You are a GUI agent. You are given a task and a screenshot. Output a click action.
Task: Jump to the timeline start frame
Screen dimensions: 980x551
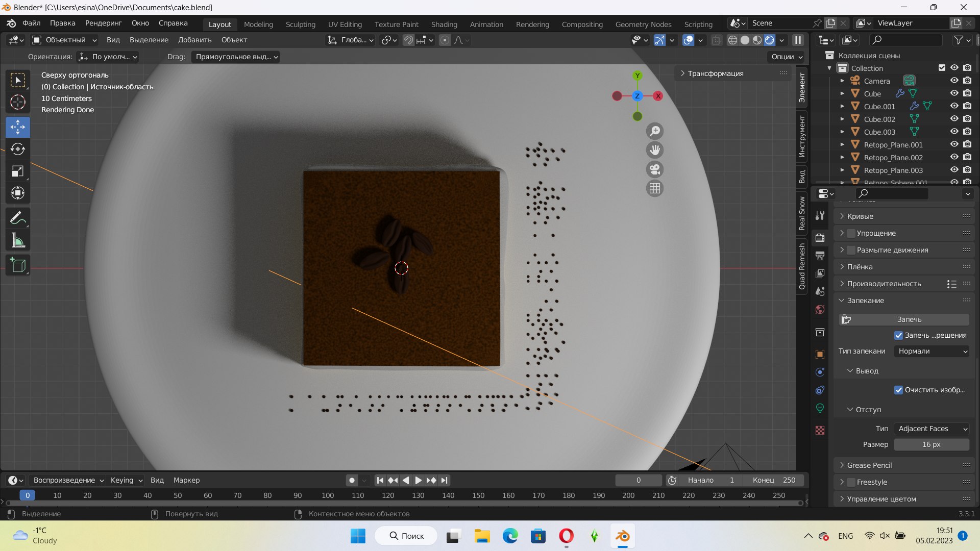point(380,480)
